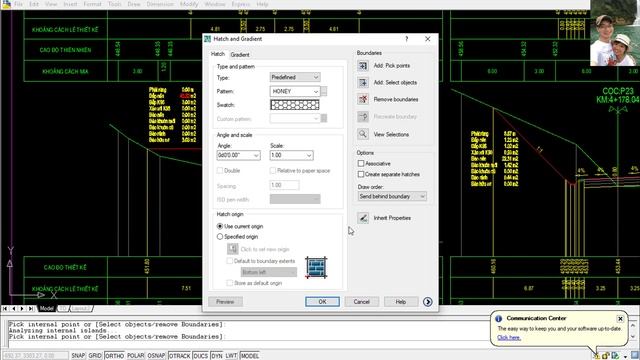Open the File menu

[x=18, y=4]
